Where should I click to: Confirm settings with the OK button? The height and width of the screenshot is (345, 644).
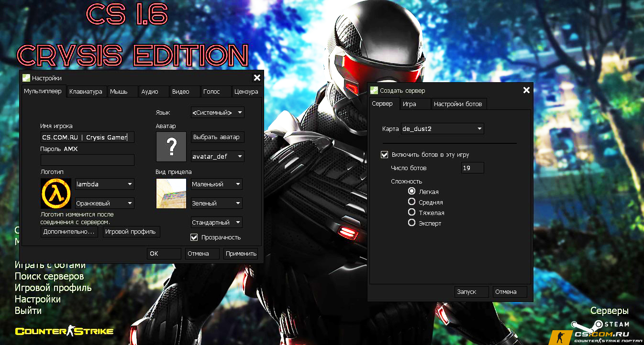point(164,253)
